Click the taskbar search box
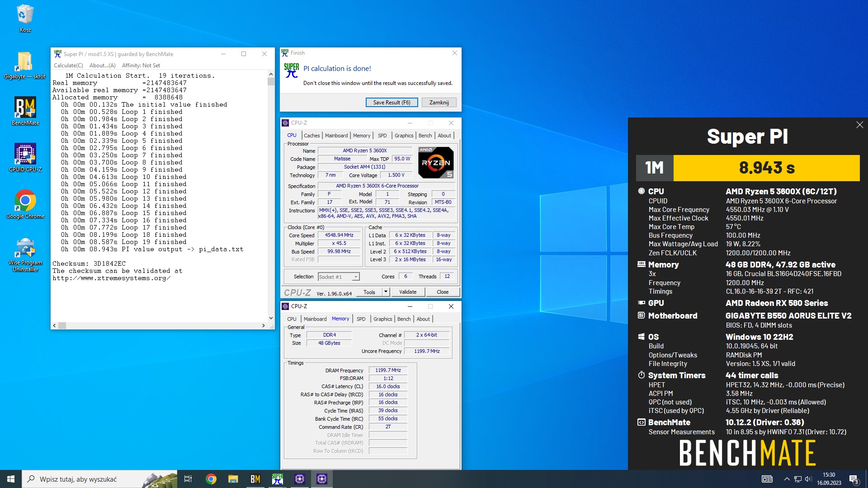Image resolution: width=868 pixels, height=488 pixels. click(99, 479)
